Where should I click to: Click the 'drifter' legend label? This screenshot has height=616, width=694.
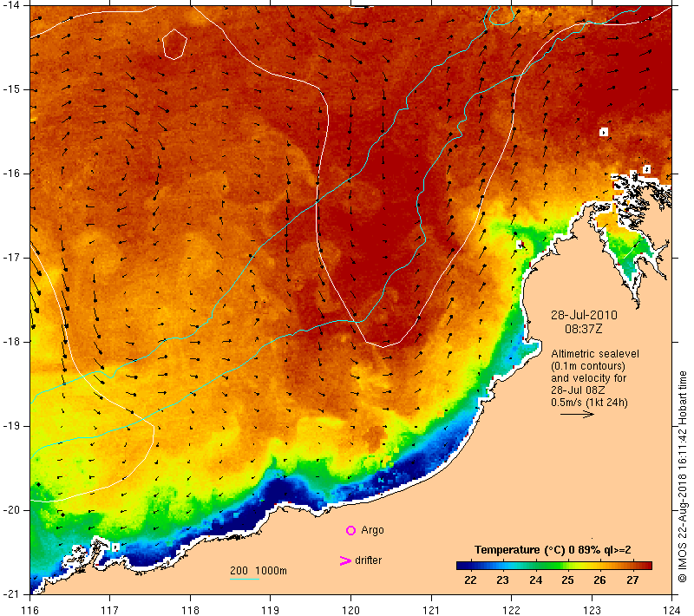(368, 560)
